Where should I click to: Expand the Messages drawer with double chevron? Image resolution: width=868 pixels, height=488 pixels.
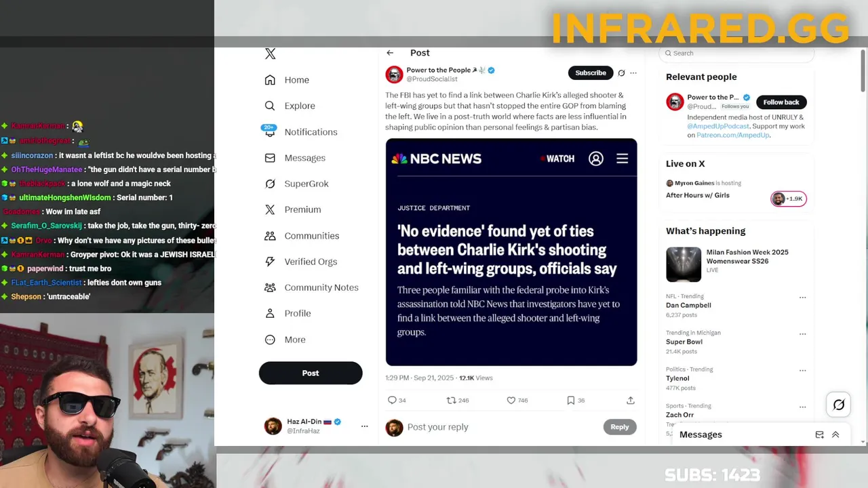tap(835, 434)
